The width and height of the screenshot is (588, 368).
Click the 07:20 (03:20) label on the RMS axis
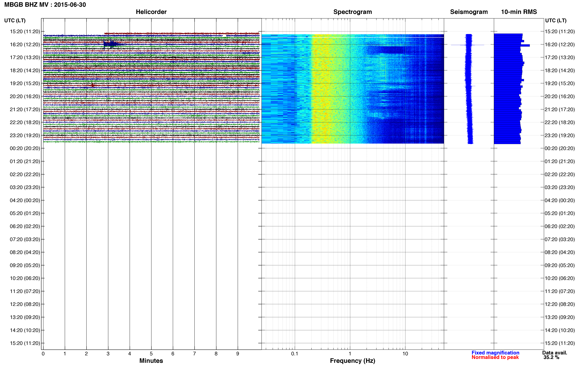click(560, 239)
